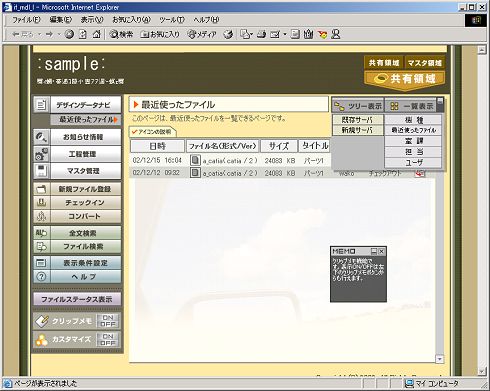Choose ユーザ in the list view menu
Image resolution: width=490 pixels, height=391 pixels.
tap(413, 162)
